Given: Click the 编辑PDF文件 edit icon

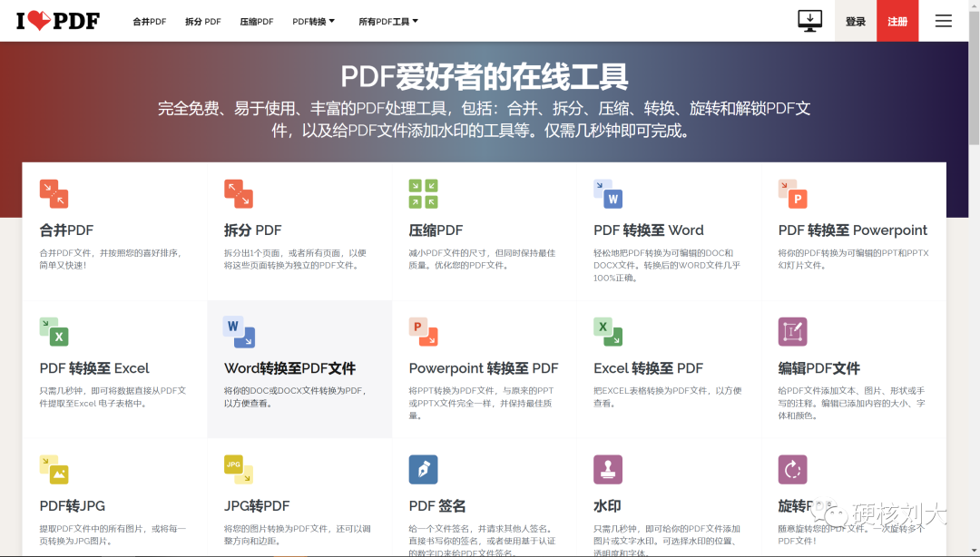Looking at the screenshot, I should pyautogui.click(x=792, y=331).
